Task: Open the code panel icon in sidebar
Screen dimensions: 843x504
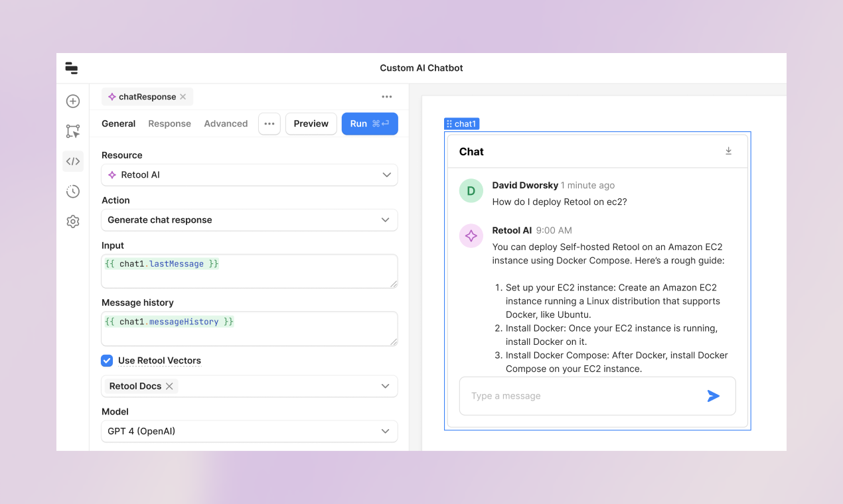Action: (x=73, y=161)
